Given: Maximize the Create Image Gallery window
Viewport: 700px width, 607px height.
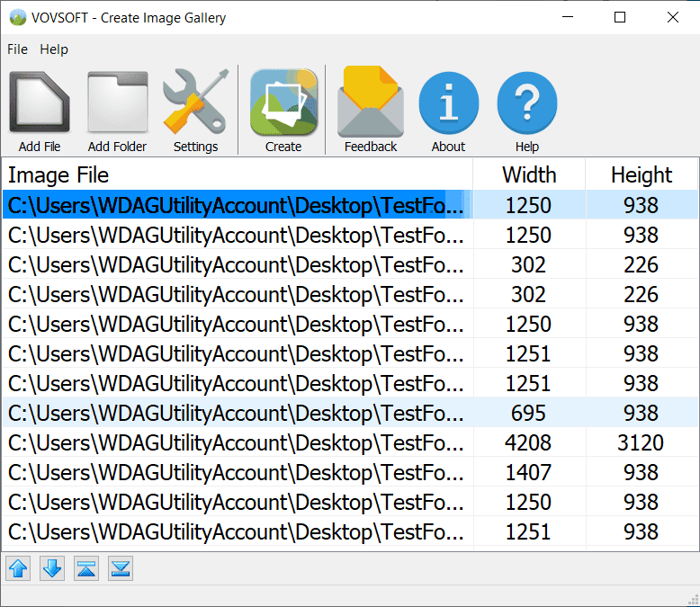Looking at the screenshot, I should [x=620, y=17].
